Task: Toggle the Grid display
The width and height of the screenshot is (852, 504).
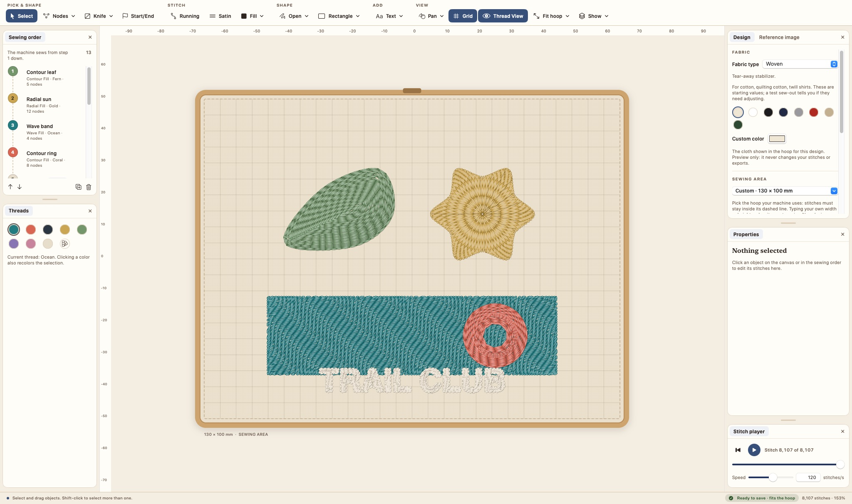Action: pos(463,16)
